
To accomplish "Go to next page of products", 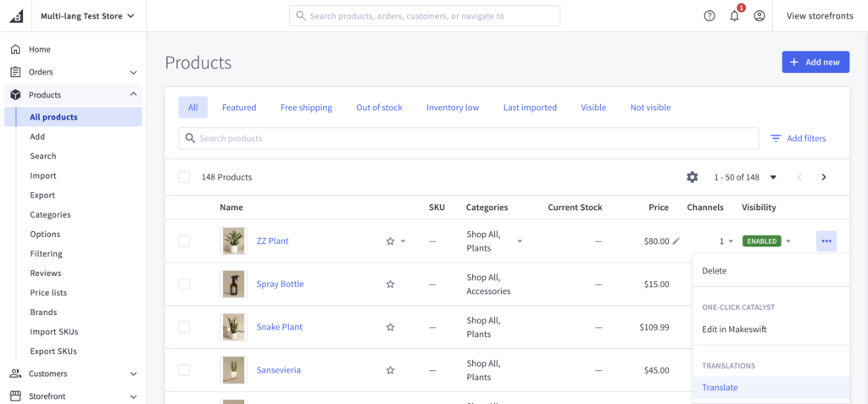I will click(x=823, y=177).
